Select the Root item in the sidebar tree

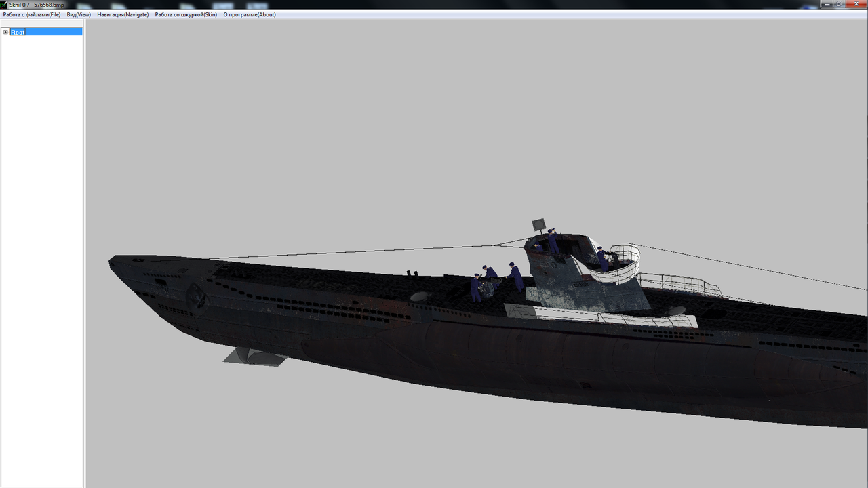(x=18, y=32)
